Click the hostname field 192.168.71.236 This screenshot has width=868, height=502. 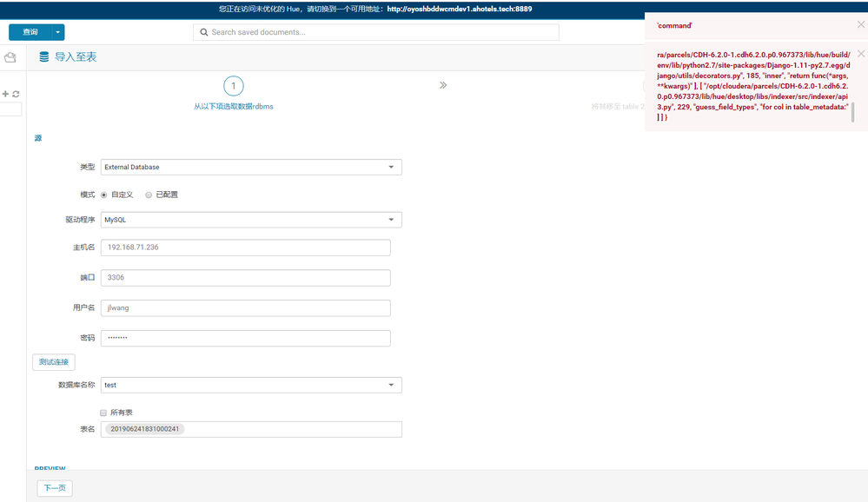click(246, 248)
